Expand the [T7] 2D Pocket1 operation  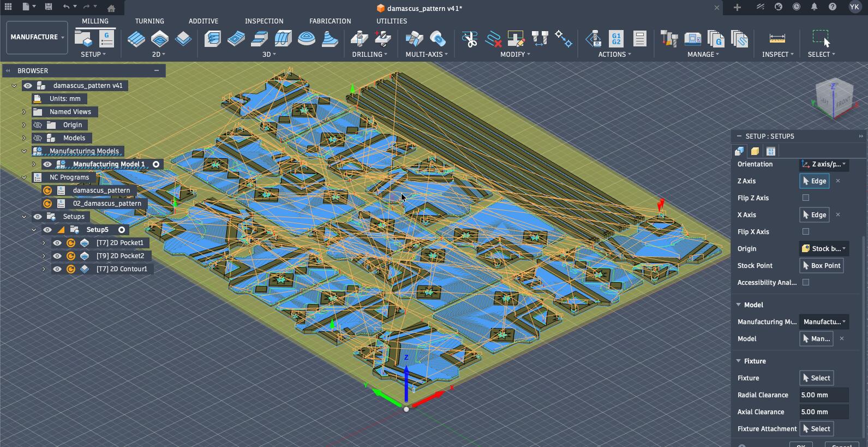tap(44, 243)
